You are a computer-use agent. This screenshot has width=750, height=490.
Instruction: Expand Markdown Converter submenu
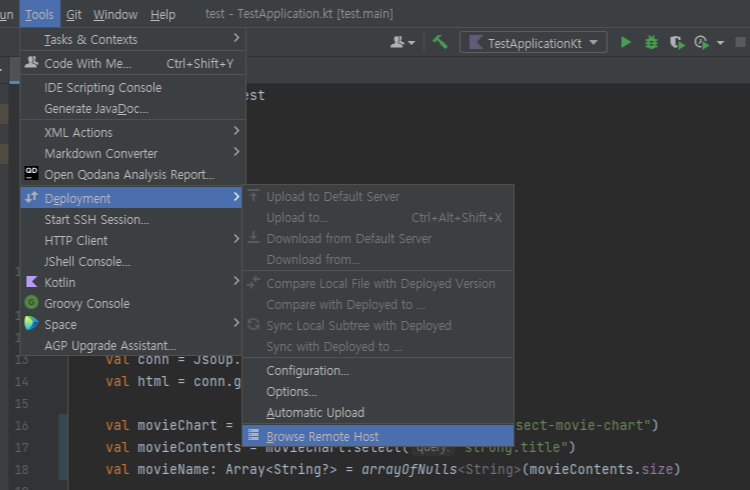[x=132, y=153]
